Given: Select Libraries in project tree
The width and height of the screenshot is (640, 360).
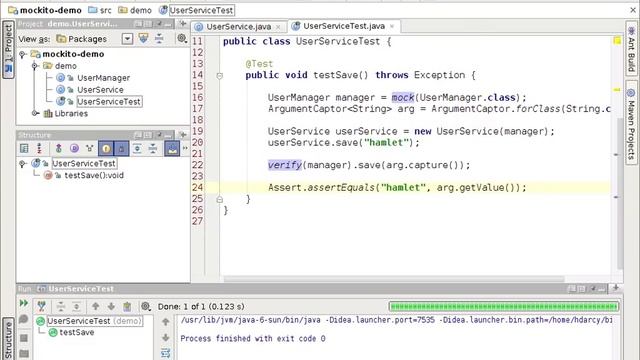Looking at the screenshot, I should (x=71, y=113).
